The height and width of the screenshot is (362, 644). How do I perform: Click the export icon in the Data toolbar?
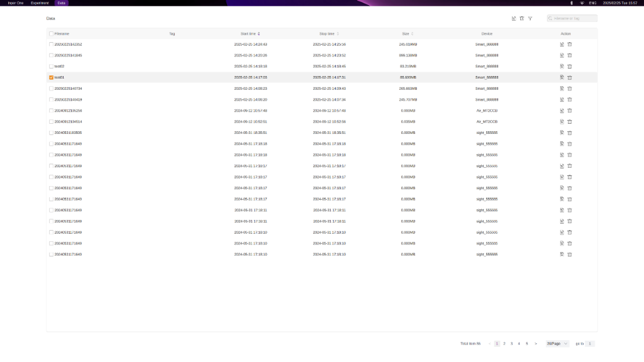[513, 18]
